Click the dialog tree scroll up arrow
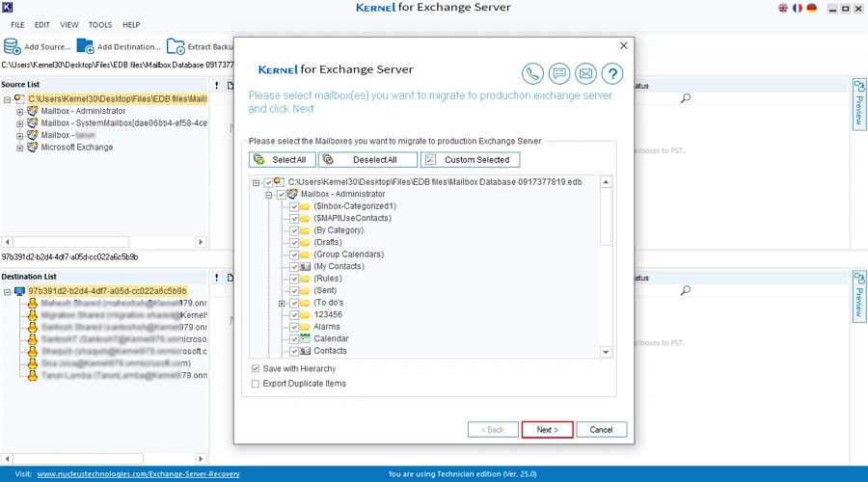This screenshot has width=868, height=482. pyautogui.click(x=606, y=182)
